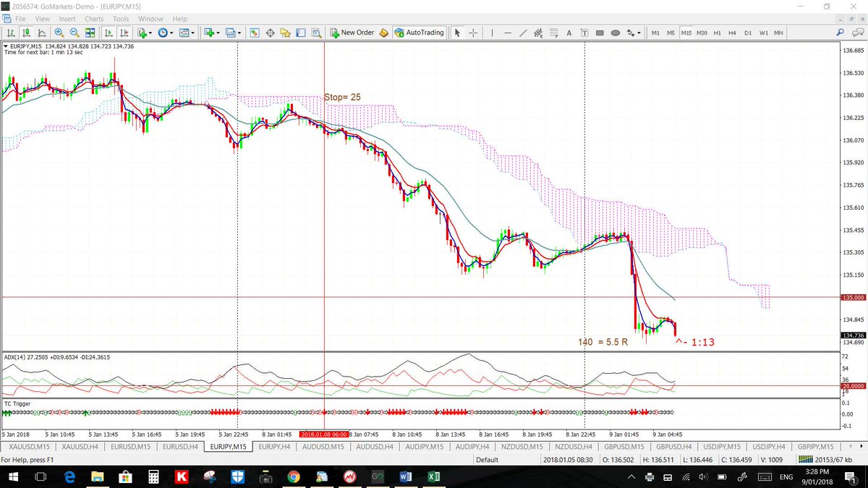Image resolution: width=868 pixels, height=488 pixels.
Task: Switch to H1 timeframe
Action: pos(717,33)
